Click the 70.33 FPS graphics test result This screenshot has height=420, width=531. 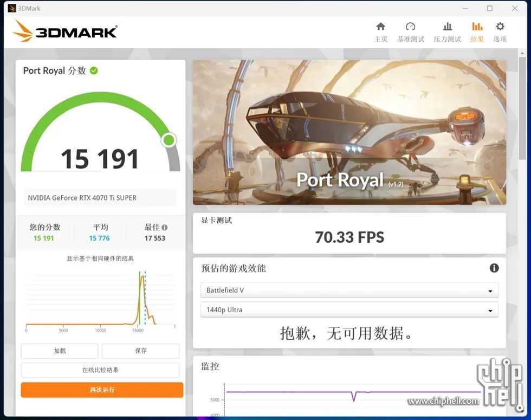click(349, 237)
